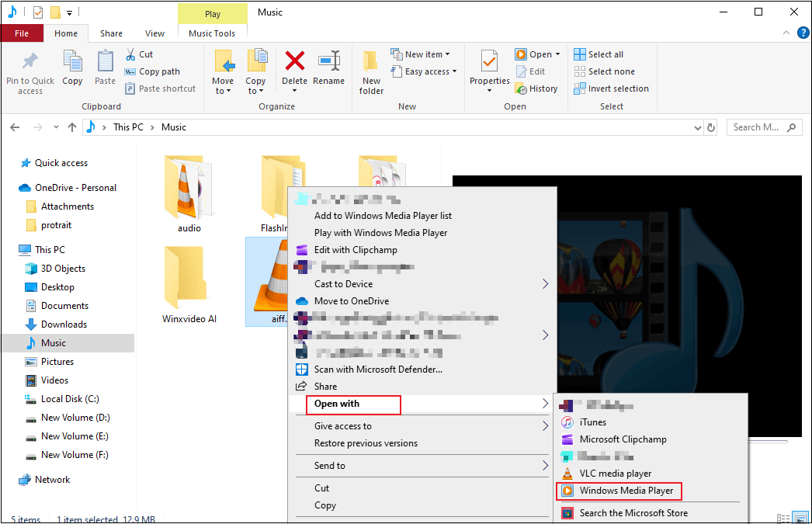The image size is (812, 524).
Task: Select Windows Media Player in Open with submenu
Action: pyautogui.click(x=619, y=491)
